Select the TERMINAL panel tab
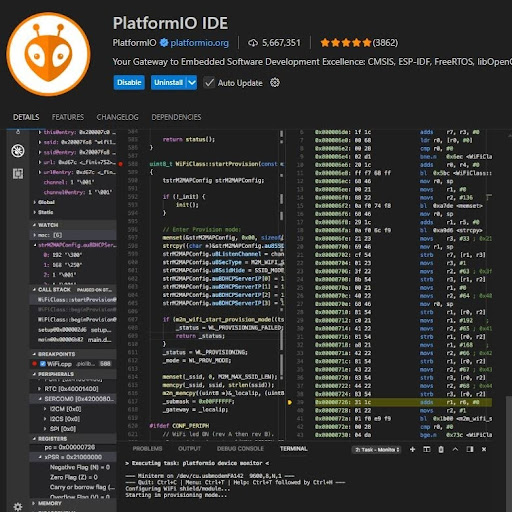This screenshot has width=512, height=512. [x=294, y=449]
